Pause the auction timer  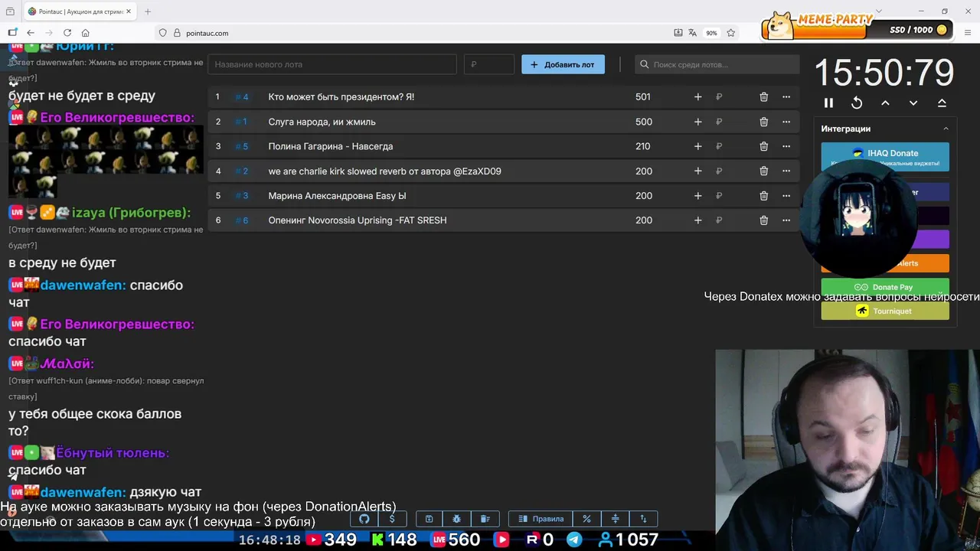828,103
